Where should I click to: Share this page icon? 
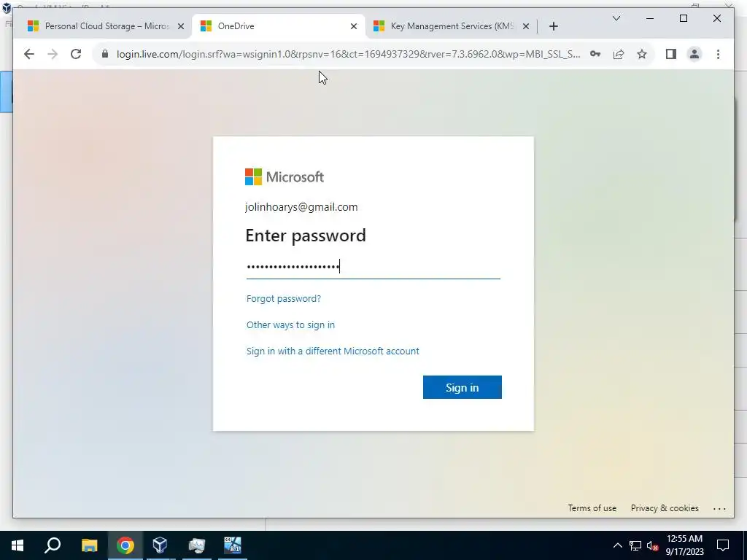tap(619, 54)
